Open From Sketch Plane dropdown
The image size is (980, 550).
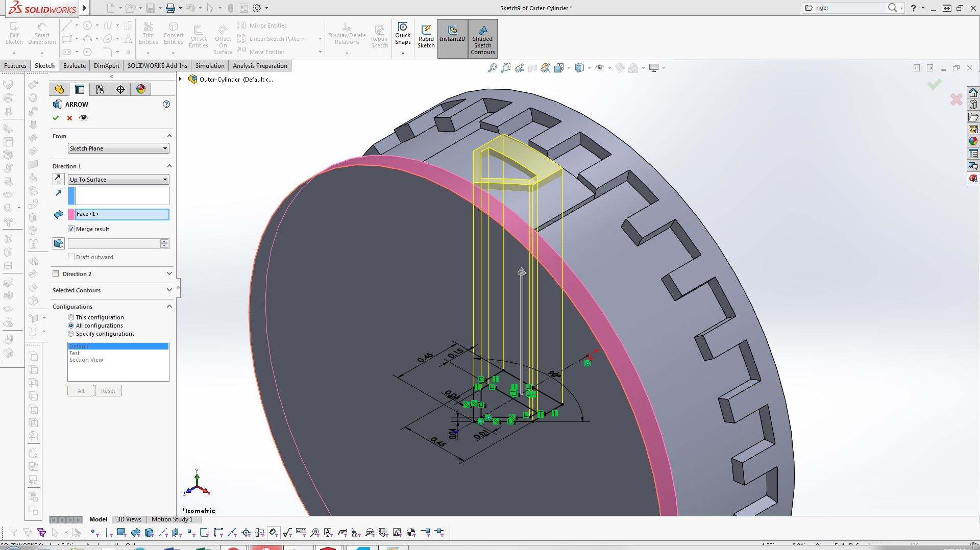coord(118,148)
